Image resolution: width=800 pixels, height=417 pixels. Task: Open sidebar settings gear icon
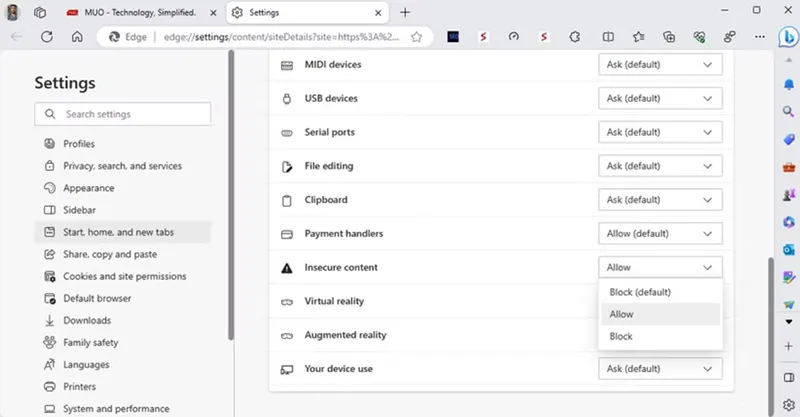pos(788,403)
